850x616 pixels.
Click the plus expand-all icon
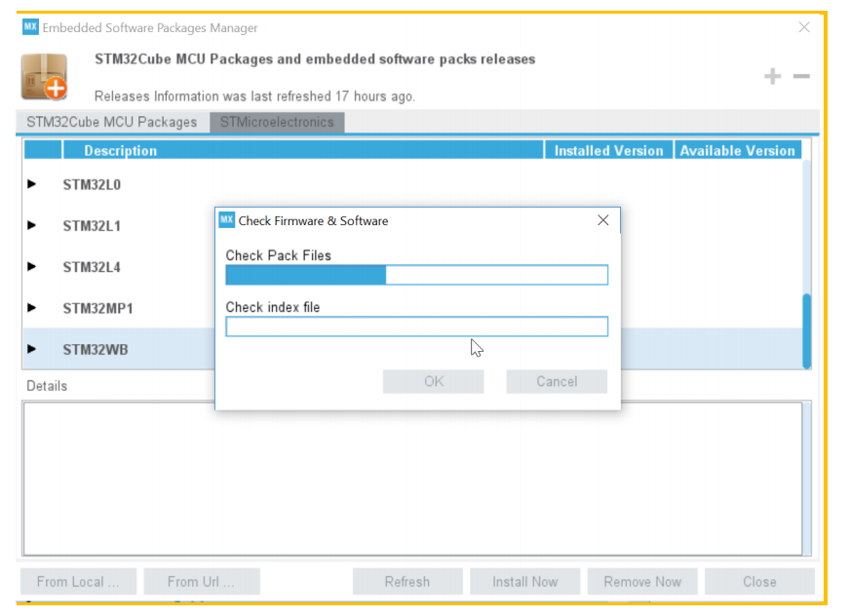coord(772,77)
